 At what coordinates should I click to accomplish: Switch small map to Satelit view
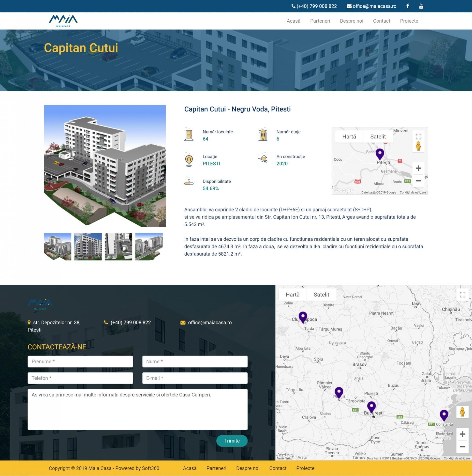coord(378,137)
